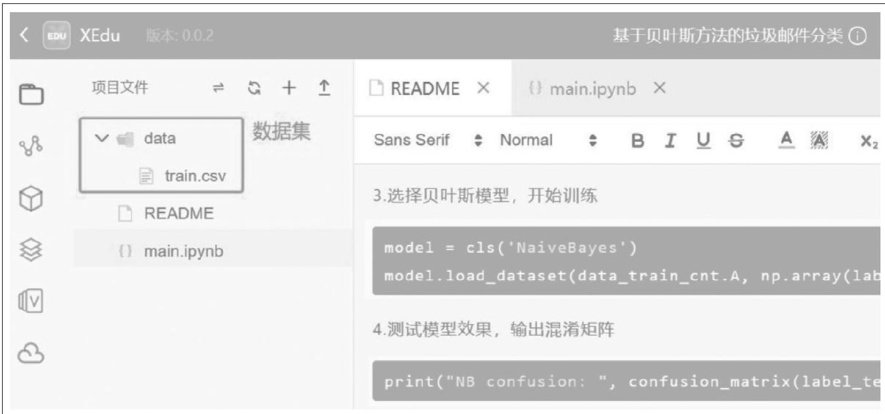Open the cube model icon in sidebar
This screenshot has width=885, height=414.
pos(32,199)
